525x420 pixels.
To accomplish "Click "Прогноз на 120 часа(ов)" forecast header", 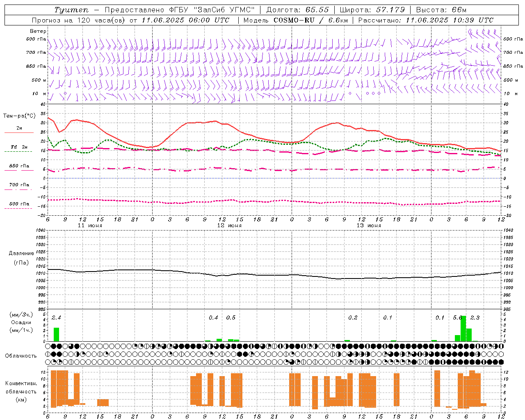I will pos(79,20).
